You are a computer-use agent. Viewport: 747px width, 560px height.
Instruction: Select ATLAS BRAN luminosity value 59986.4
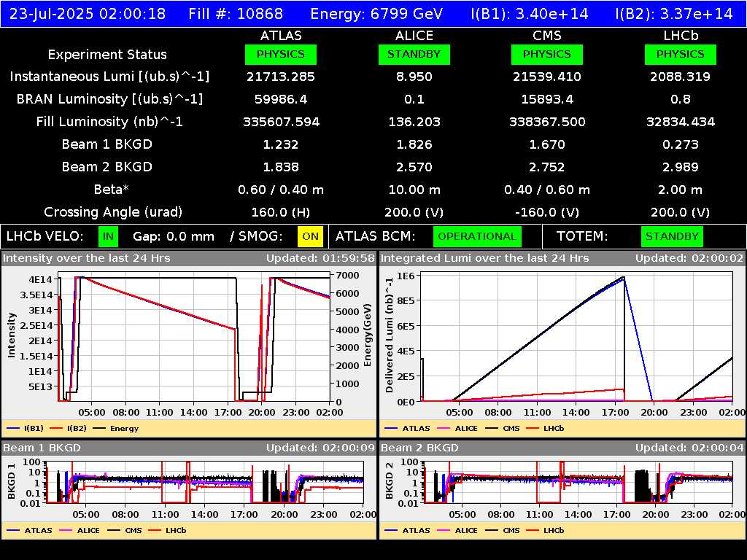281,99
